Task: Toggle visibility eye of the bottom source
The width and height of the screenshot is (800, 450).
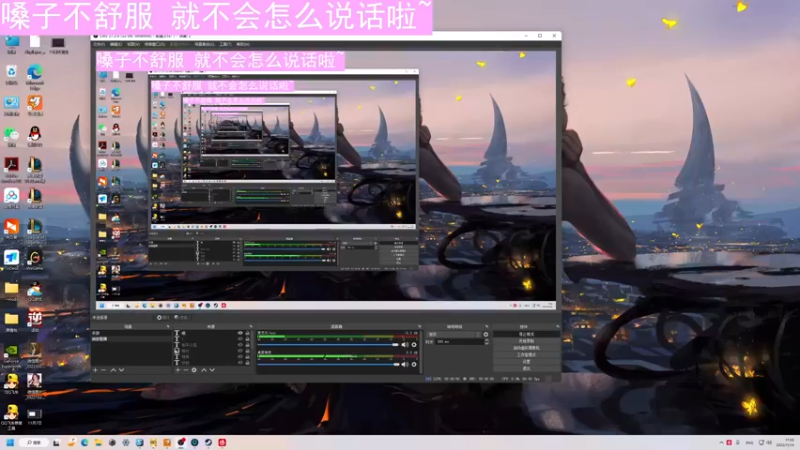Action: pyautogui.click(x=240, y=363)
